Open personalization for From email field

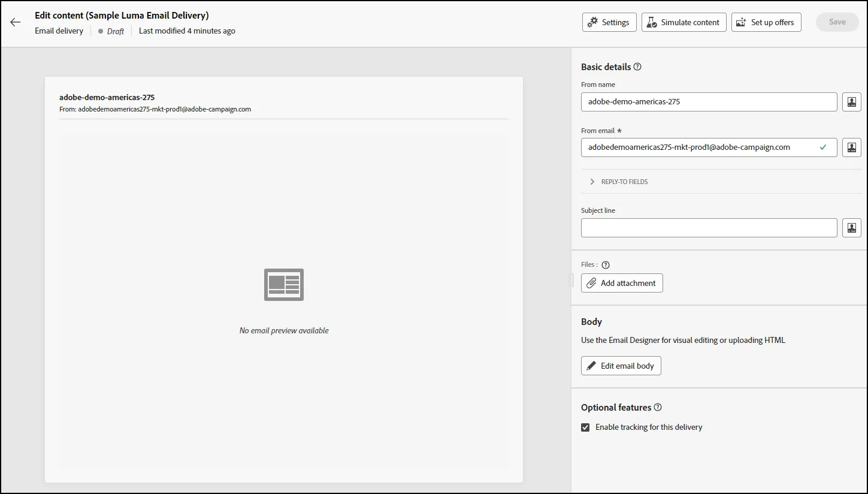851,147
